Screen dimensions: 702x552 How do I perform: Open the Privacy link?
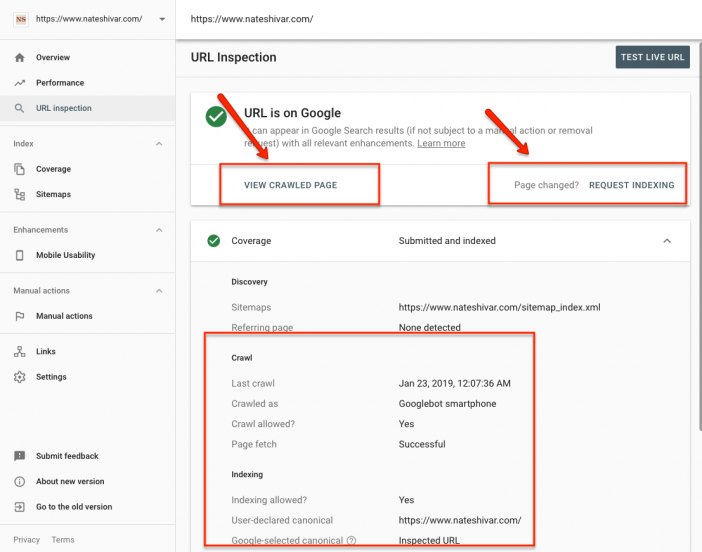pyautogui.click(x=26, y=540)
